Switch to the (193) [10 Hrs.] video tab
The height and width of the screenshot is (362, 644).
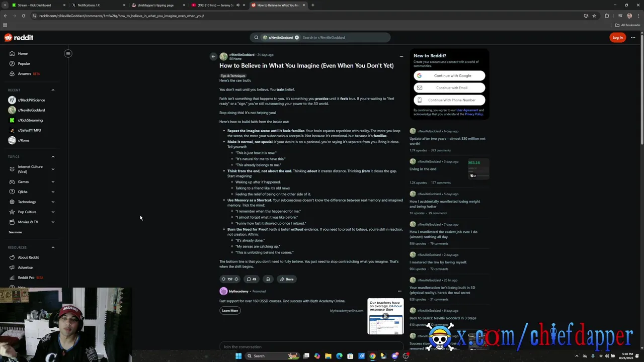pos(217,5)
